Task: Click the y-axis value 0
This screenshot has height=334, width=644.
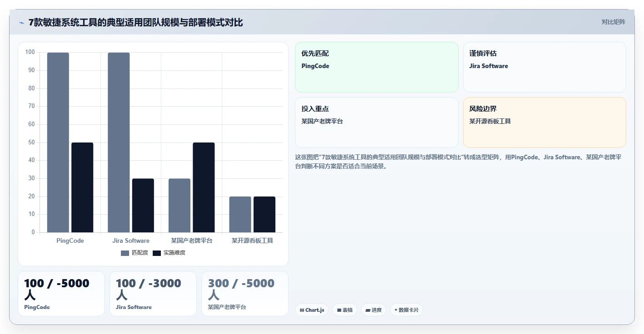Action: [x=33, y=232]
